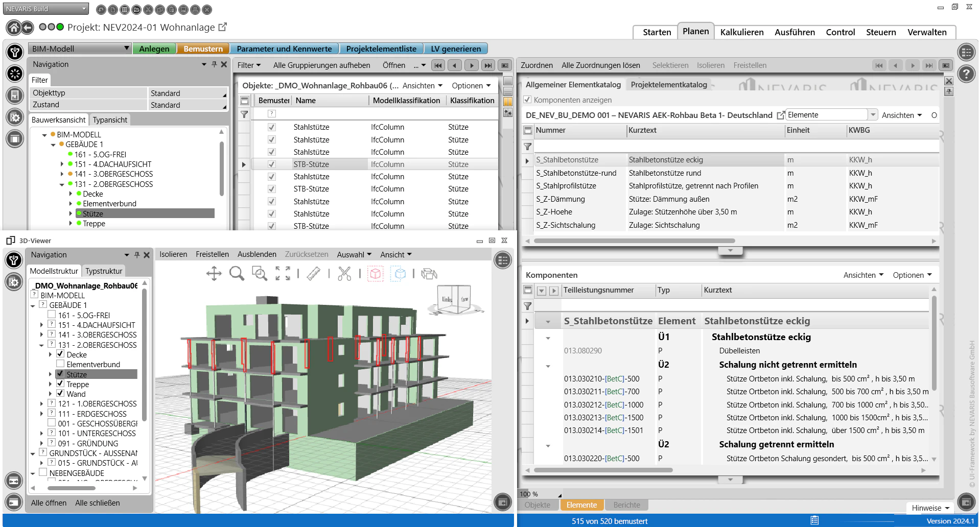Image resolution: width=980 pixels, height=527 pixels.
Task: Open the Typstruktur tab in the 3D navigation
Action: tap(104, 271)
